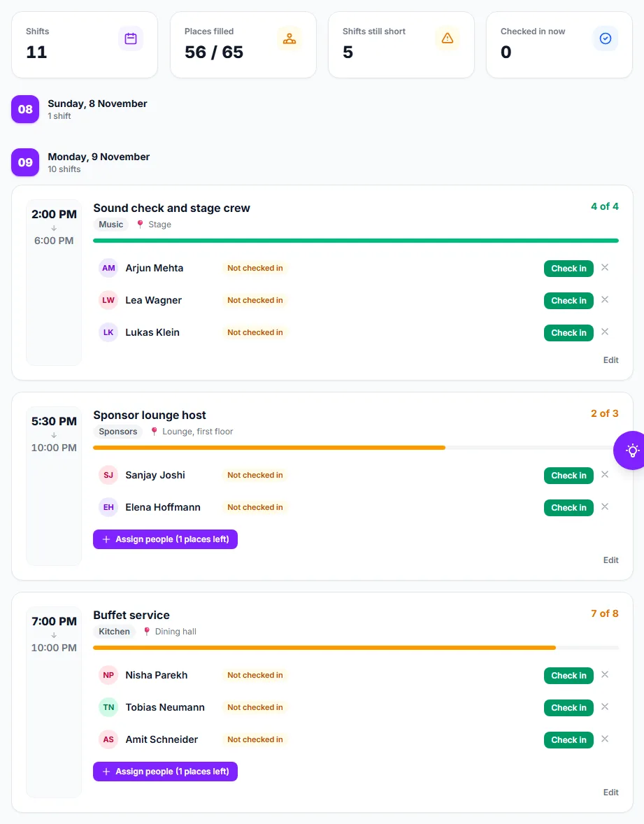Remove Amit Schneider from the shift
The height and width of the screenshot is (824, 644).
pyautogui.click(x=605, y=739)
